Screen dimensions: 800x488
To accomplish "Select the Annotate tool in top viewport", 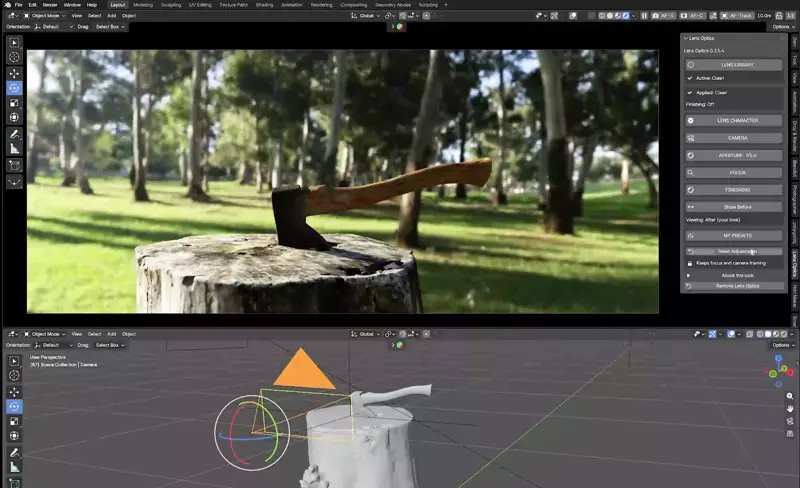I will click(14, 134).
